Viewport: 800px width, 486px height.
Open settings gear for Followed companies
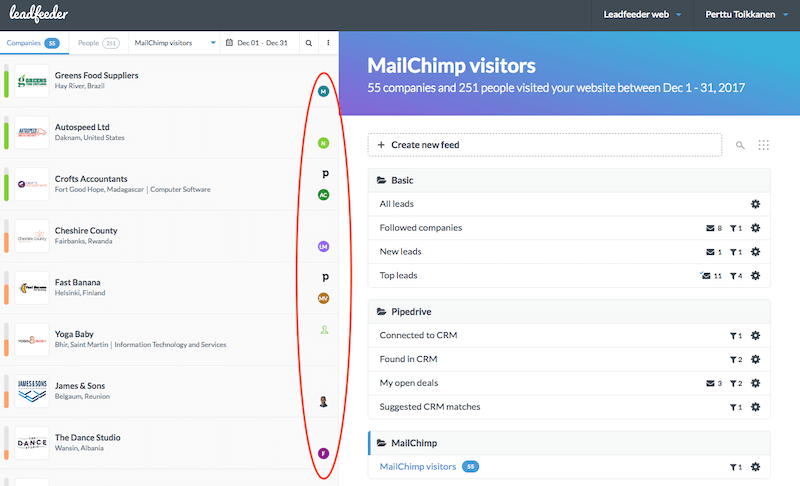point(756,228)
